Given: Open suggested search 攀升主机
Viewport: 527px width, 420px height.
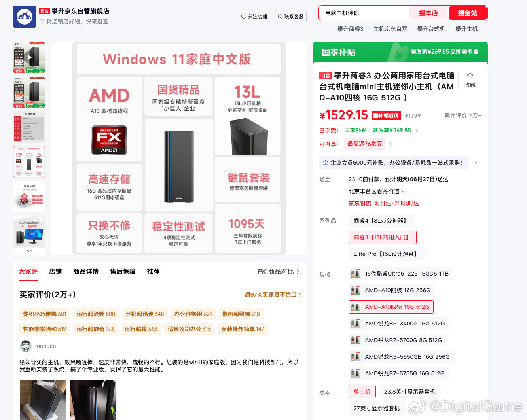Looking at the screenshot, I should (x=466, y=29).
